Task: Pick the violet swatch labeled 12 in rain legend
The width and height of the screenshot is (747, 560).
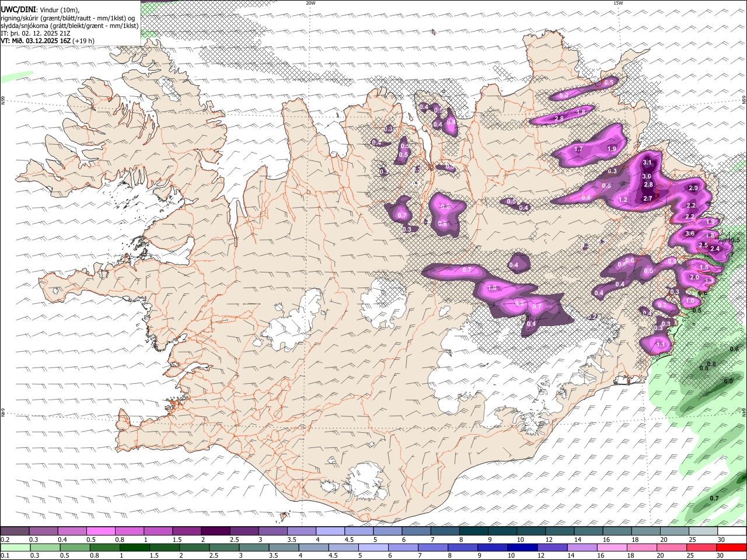Action: click(552, 548)
